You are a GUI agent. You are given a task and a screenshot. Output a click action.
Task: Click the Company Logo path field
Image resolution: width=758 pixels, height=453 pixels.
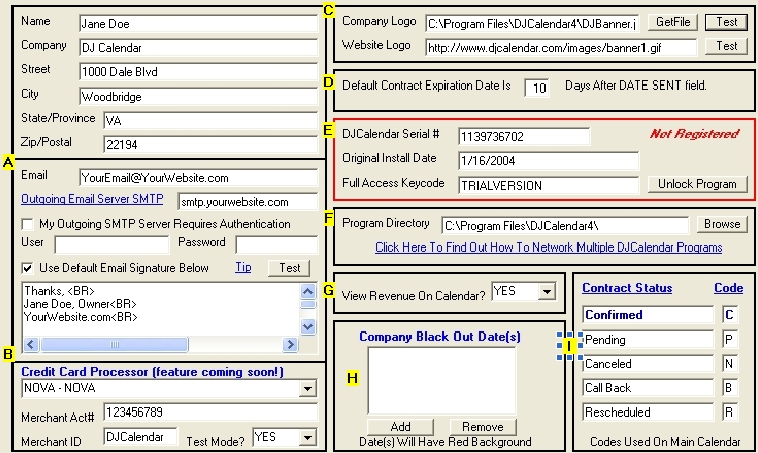click(x=532, y=24)
